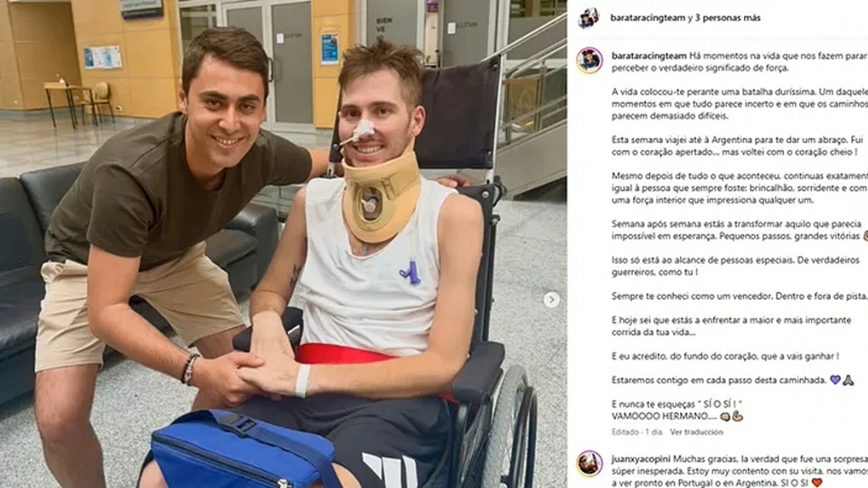The image size is (868, 488).
Task: Open the barataracingteam username in the caption
Action: pyautogui.click(x=649, y=56)
